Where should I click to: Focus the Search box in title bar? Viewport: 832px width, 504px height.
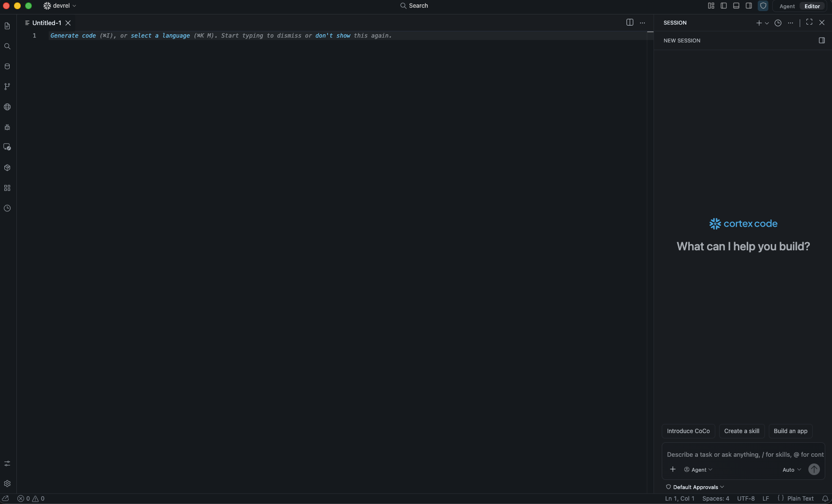point(414,6)
